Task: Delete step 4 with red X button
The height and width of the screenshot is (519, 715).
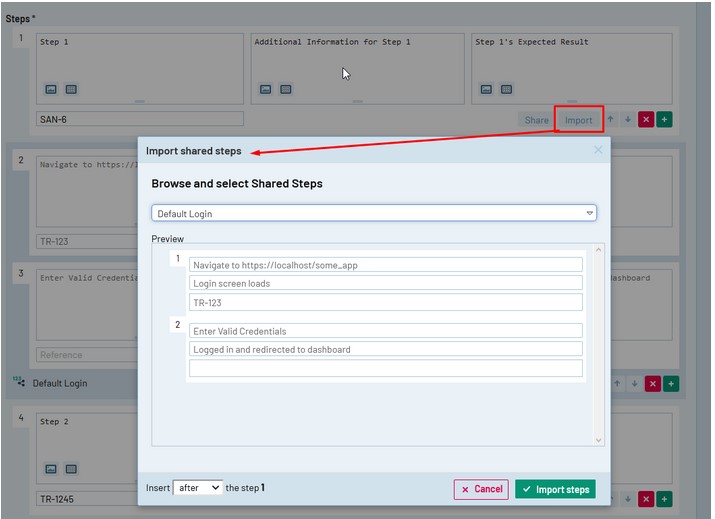Action: click(646, 499)
